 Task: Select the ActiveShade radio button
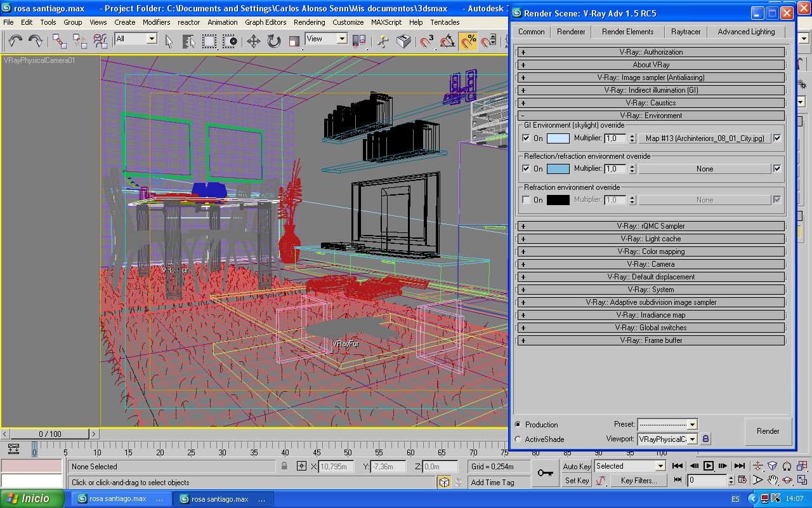point(518,439)
